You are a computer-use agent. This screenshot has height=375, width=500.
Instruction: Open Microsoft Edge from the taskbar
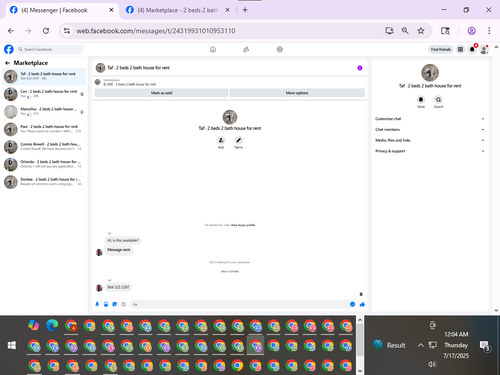click(x=52, y=326)
